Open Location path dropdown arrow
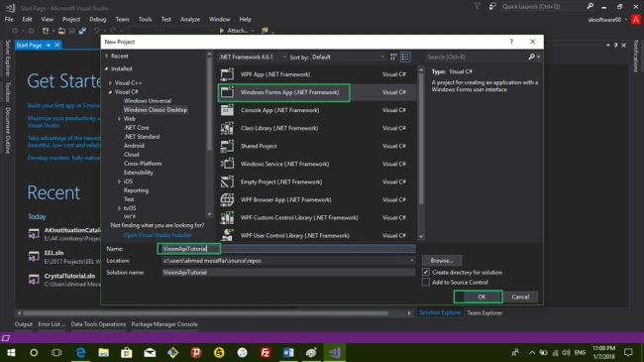Image resolution: width=644 pixels, height=362 pixels. coord(411,261)
